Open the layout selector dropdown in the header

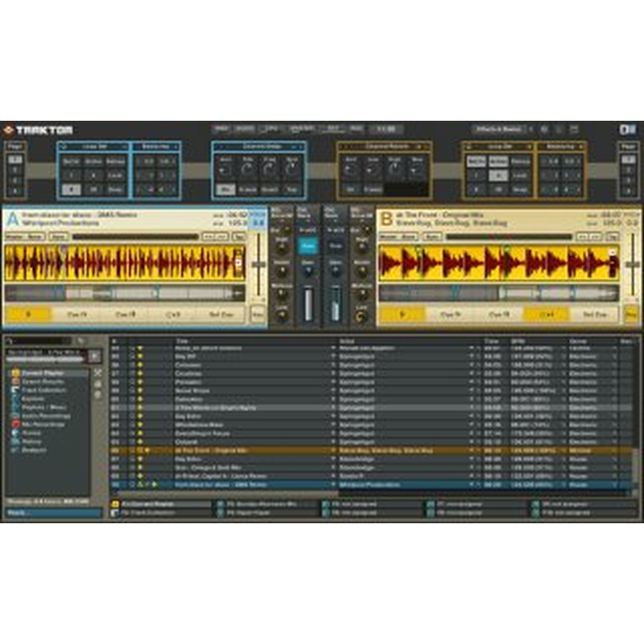point(502,129)
